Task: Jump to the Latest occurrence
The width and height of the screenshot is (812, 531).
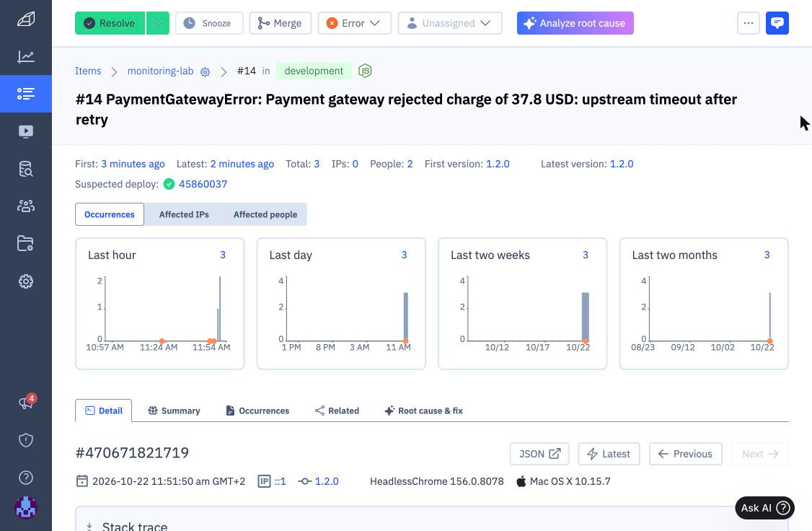Action: 609,454
